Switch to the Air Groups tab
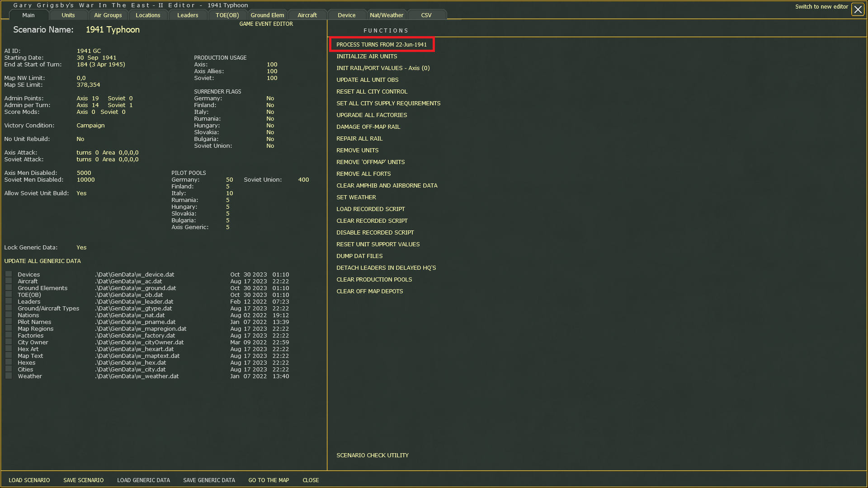The width and height of the screenshot is (868, 488). [108, 15]
